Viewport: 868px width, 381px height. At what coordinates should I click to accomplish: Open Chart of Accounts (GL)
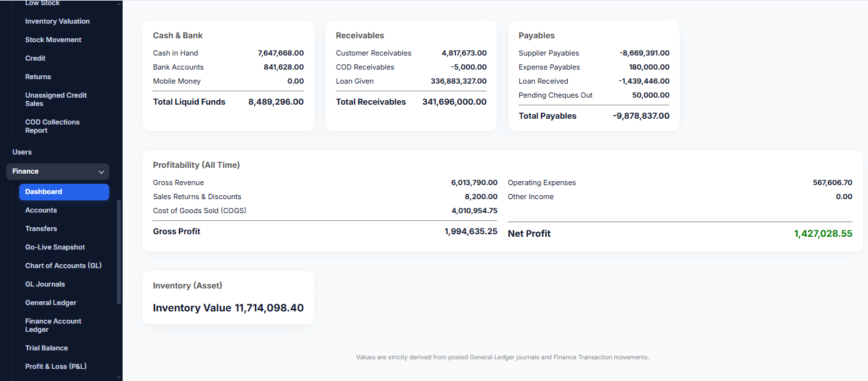(63, 265)
